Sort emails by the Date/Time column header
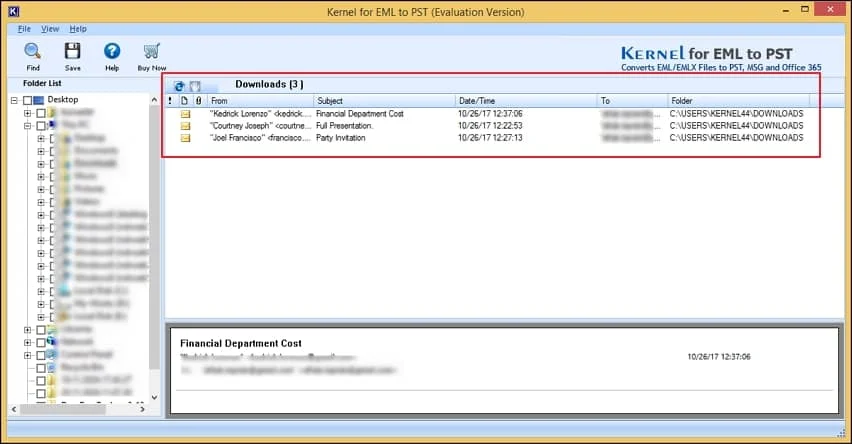 click(x=526, y=101)
